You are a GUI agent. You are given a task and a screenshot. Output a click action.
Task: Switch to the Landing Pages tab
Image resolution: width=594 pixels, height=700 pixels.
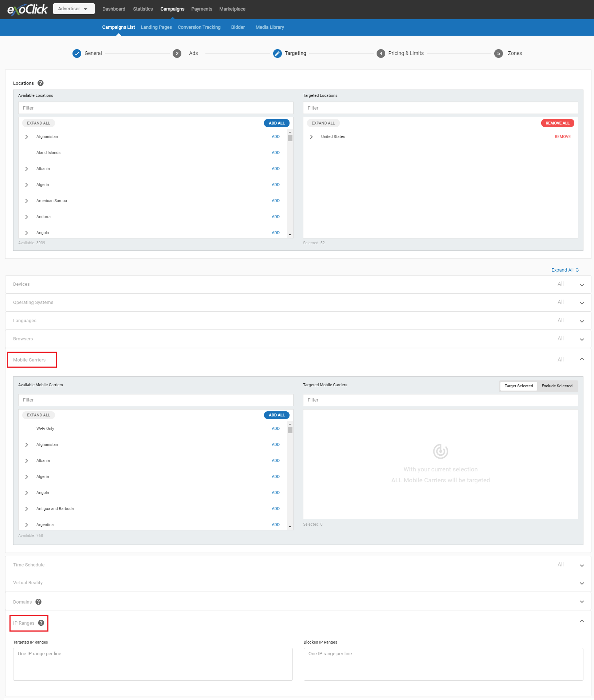pos(156,27)
